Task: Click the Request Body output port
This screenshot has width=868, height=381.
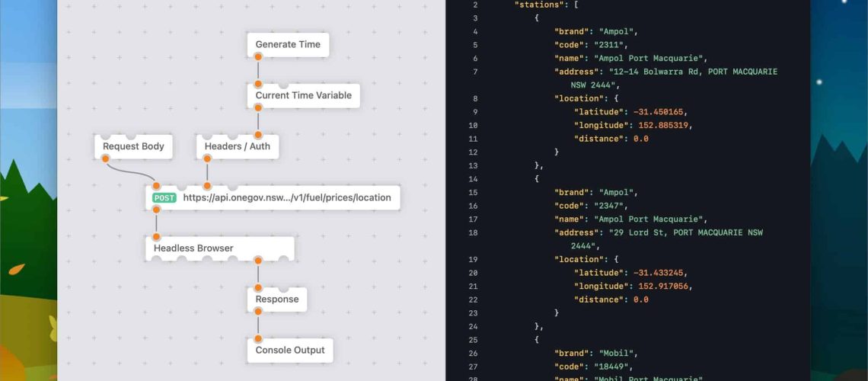Action: pyautogui.click(x=106, y=158)
